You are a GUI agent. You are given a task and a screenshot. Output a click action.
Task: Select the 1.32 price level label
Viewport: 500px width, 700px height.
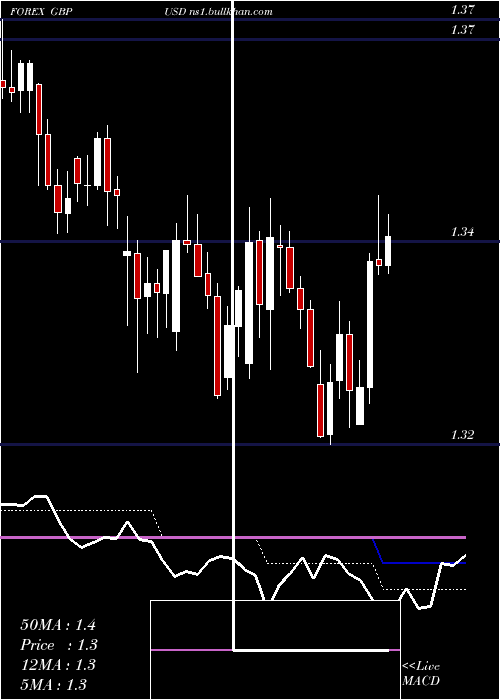[462, 434]
